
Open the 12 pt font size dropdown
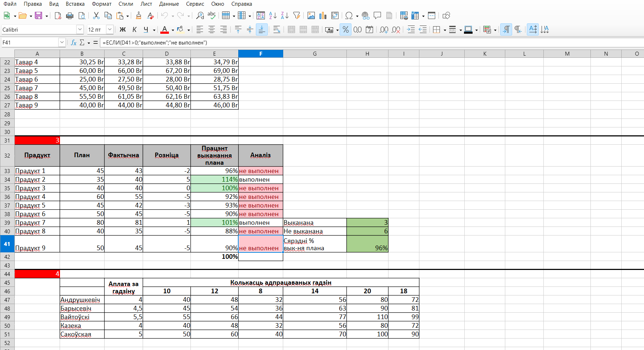110,29
